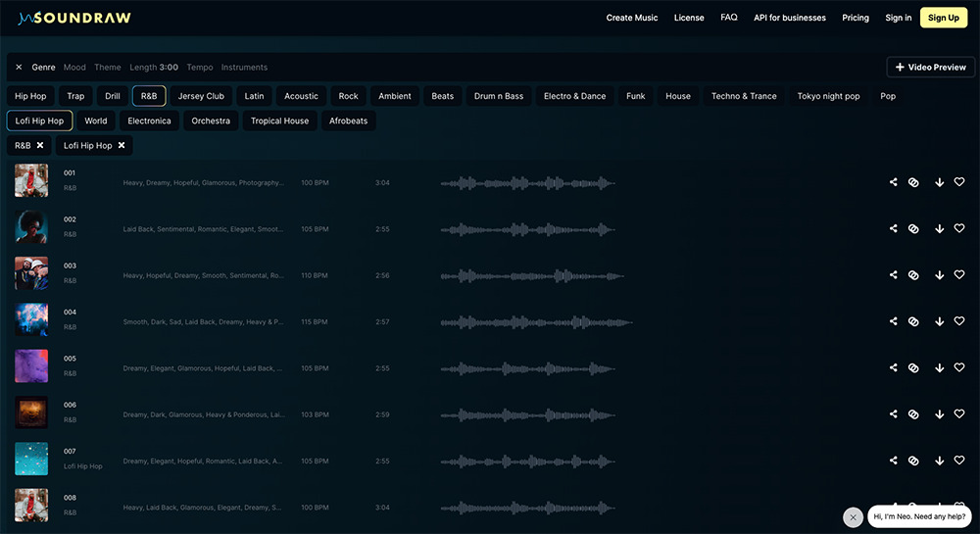Open the Pricing page in the navigation
The width and height of the screenshot is (980, 534).
(856, 18)
